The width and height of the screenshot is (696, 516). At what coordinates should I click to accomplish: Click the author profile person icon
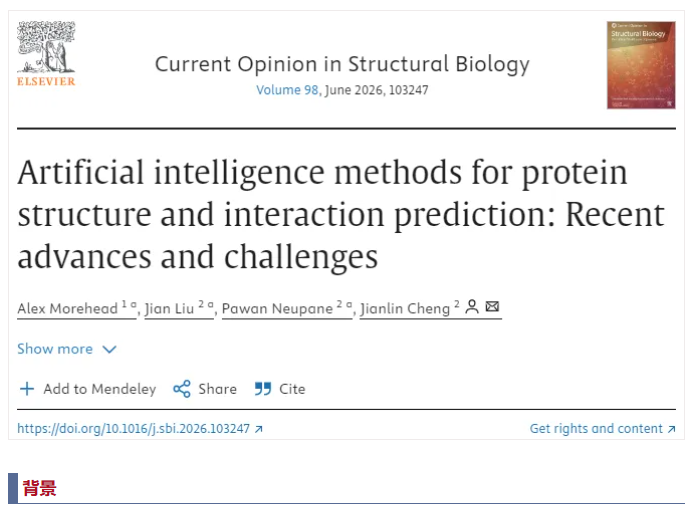pos(472,307)
